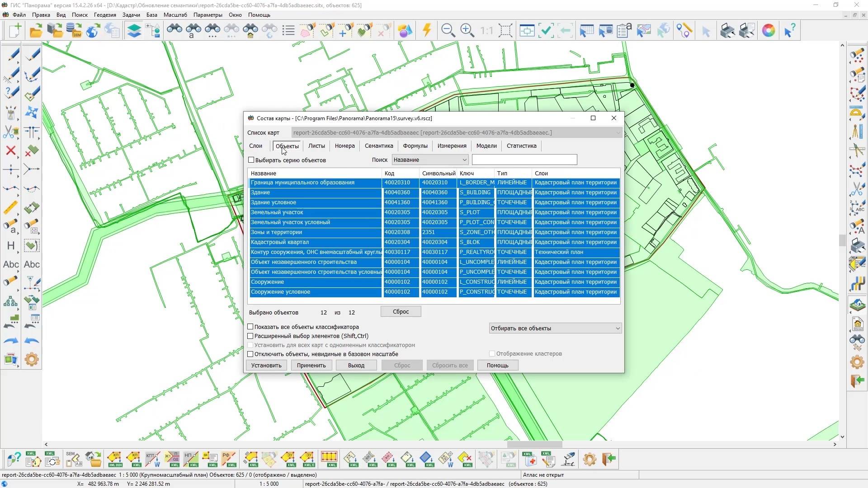This screenshot has height=488, width=868.
Task: Click the lightning bolt toolbar icon
Action: point(427,30)
